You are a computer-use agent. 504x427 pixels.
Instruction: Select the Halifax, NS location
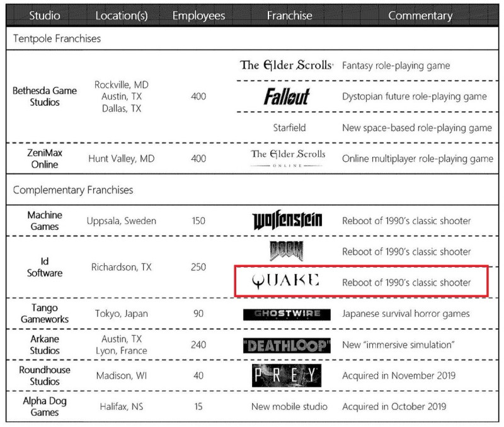(122, 406)
